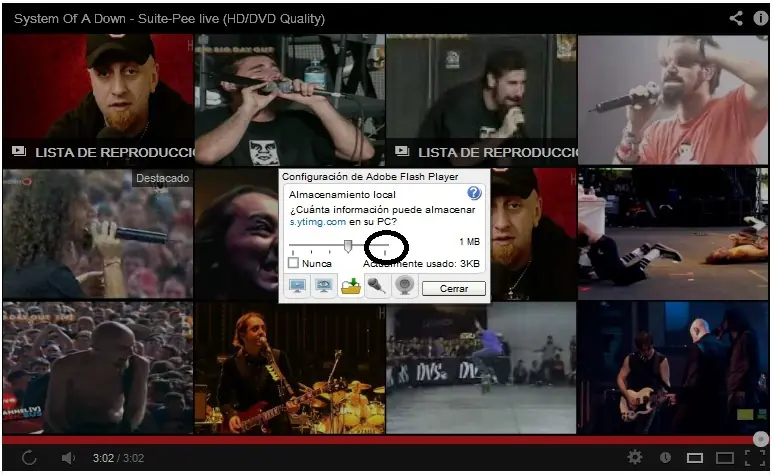Open the thumbnail with guitarist and yellow drums

click(x=290, y=368)
